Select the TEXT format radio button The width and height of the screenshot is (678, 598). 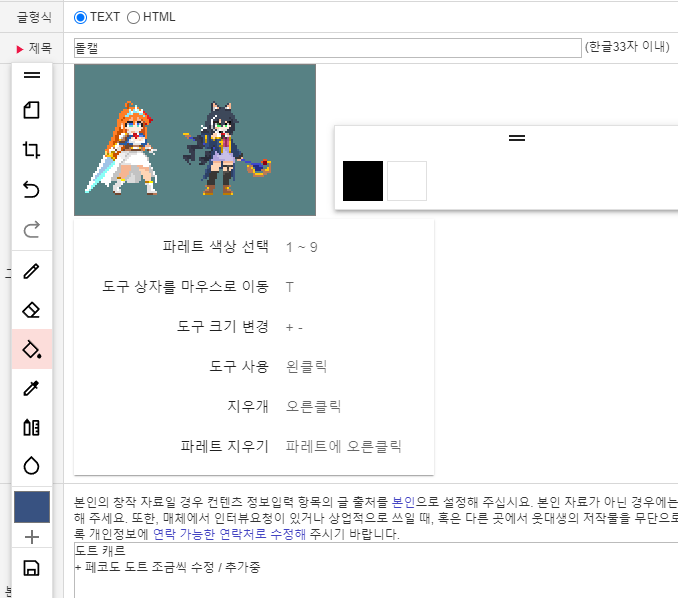point(81,17)
